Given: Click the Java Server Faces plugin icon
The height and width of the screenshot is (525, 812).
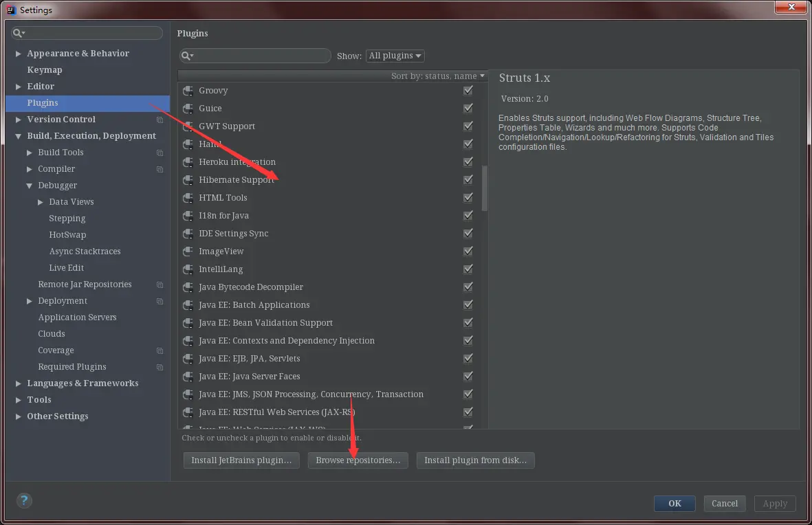Looking at the screenshot, I should click(x=188, y=376).
